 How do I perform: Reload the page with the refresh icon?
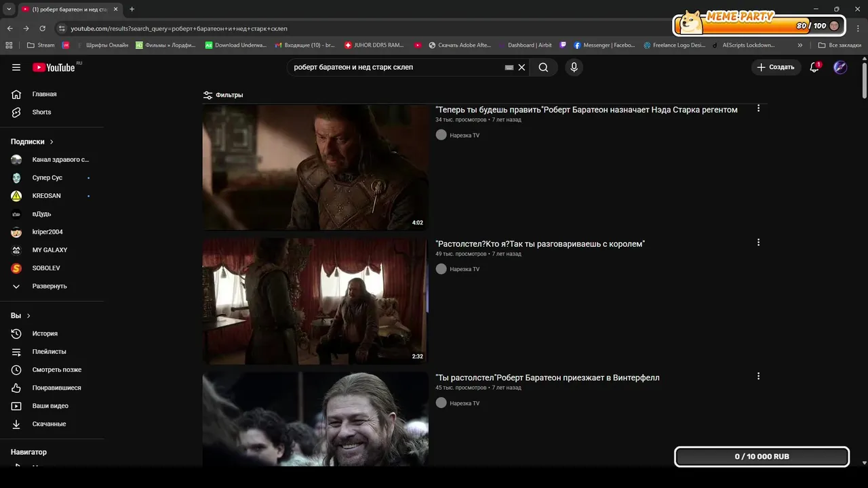click(x=43, y=28)
